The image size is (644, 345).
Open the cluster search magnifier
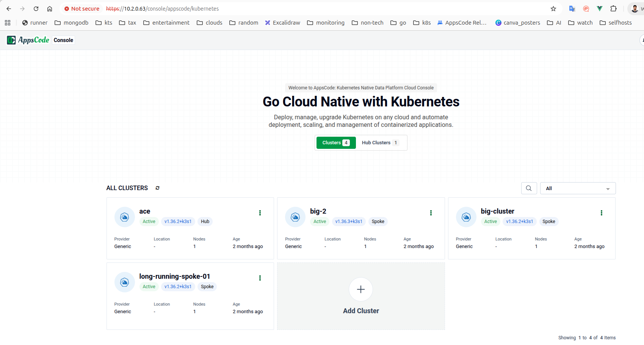pyautogui.click(x=529, y=188)
